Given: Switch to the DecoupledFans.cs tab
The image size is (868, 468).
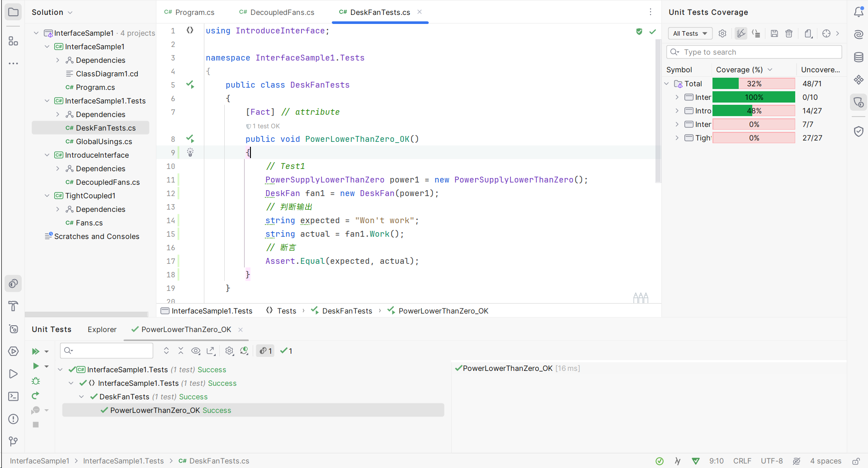Looking at the screenshot, I should [x=277, y=12].
